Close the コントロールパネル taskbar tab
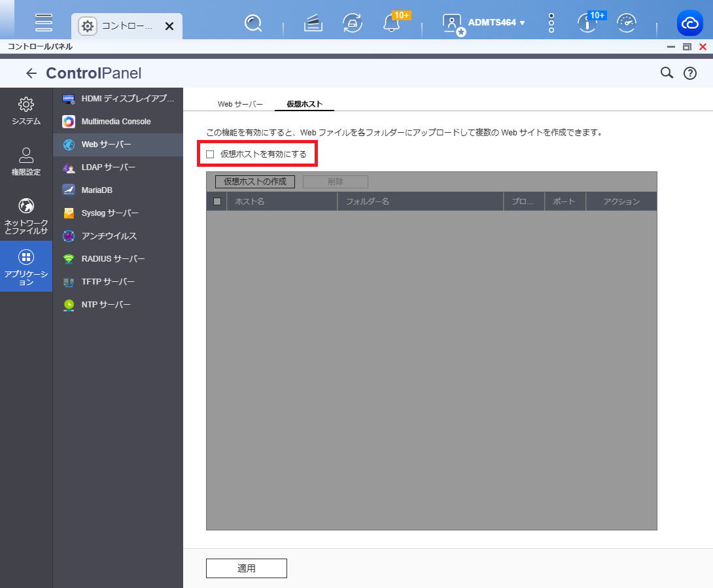The height and width of the screenshot is (588, 713). point(169,26)
